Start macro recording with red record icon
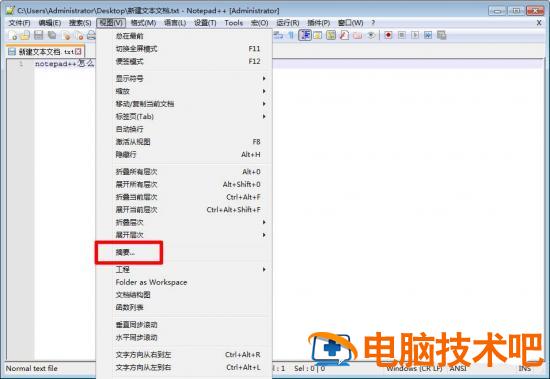This screenshot has width=550, height=379. point(388,35)
